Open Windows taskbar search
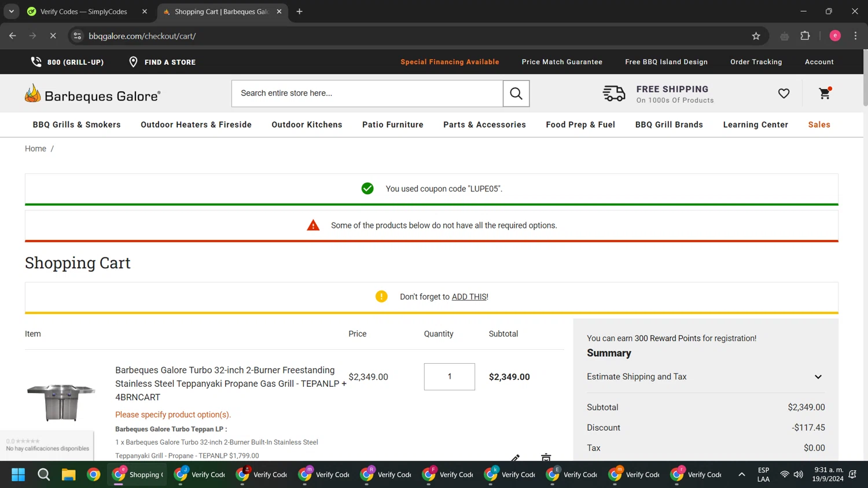 [x=43, y=475]
